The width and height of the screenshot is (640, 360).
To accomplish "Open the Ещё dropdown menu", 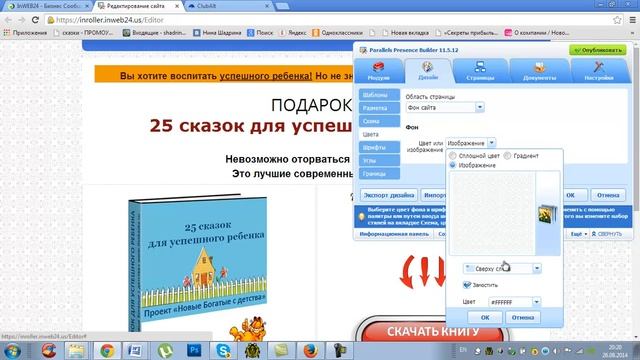I will click(x=579, y=234).
